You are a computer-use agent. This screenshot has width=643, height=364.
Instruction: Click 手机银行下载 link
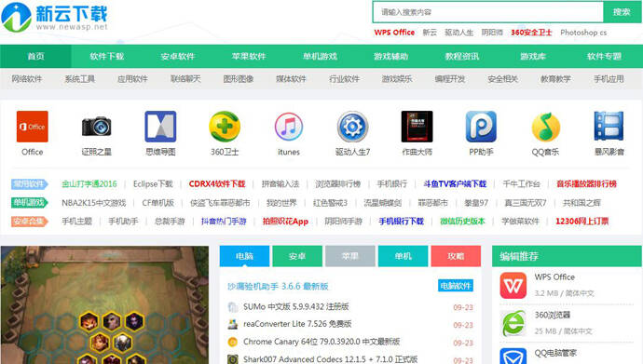pyautogui.click(x=401, y=222)
